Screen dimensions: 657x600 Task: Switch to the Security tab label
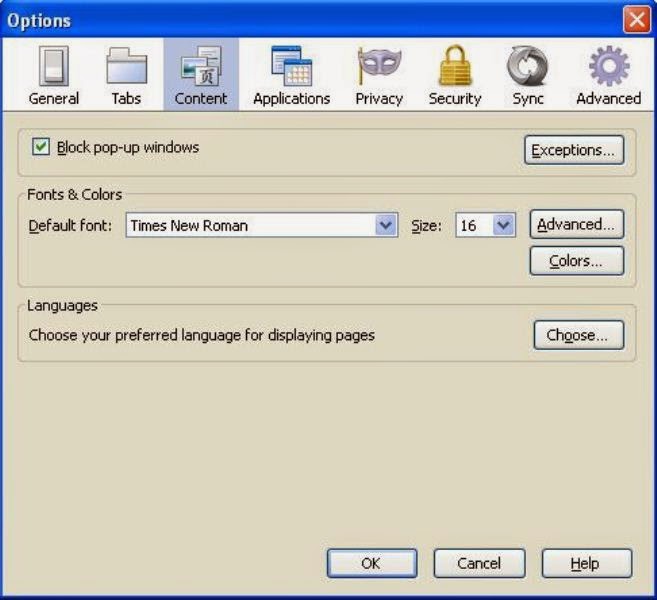pyautogui.click(x=455, y=99)
